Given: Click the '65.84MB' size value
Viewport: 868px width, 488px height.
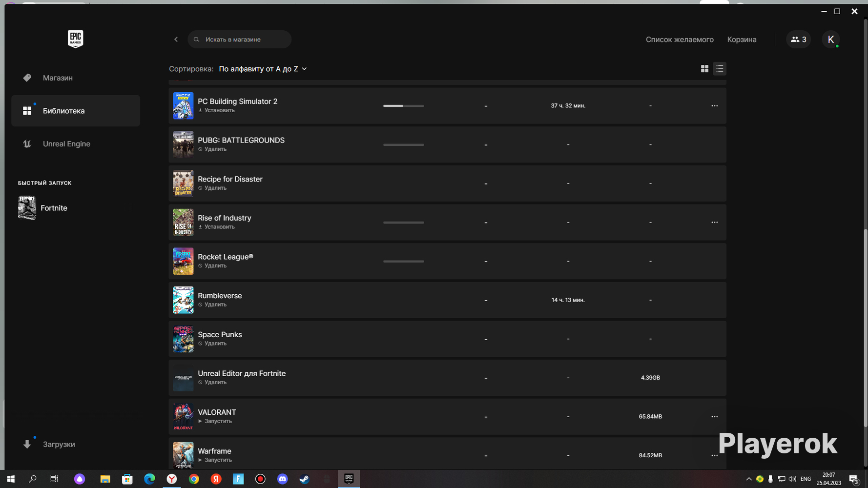Looking at the screenshot, I should pos(650,417).
